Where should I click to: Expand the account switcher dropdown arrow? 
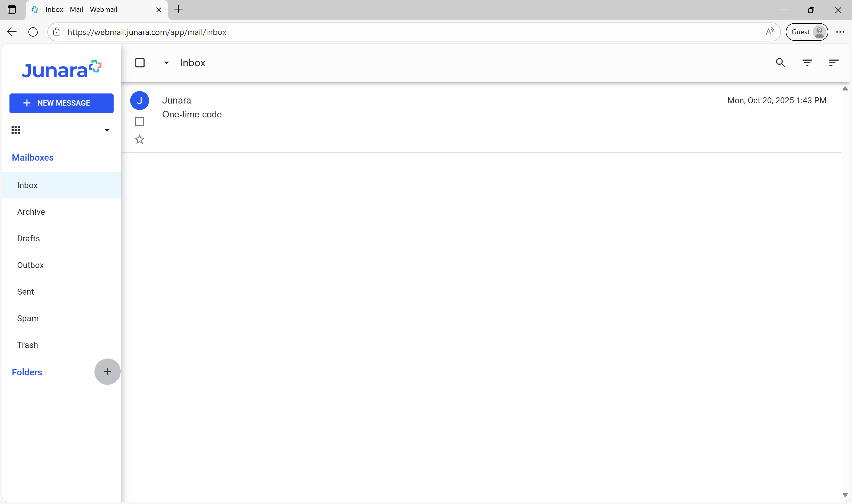107,130
